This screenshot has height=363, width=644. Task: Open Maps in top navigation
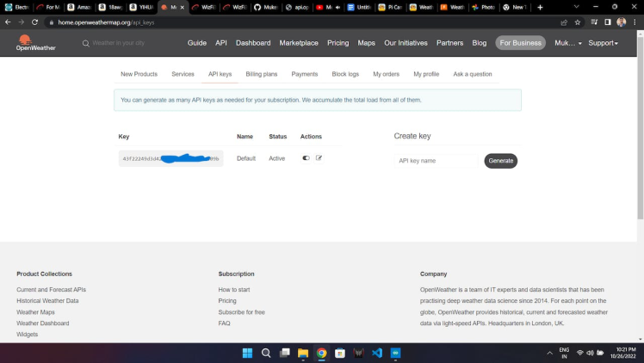(x=367, y=43)
